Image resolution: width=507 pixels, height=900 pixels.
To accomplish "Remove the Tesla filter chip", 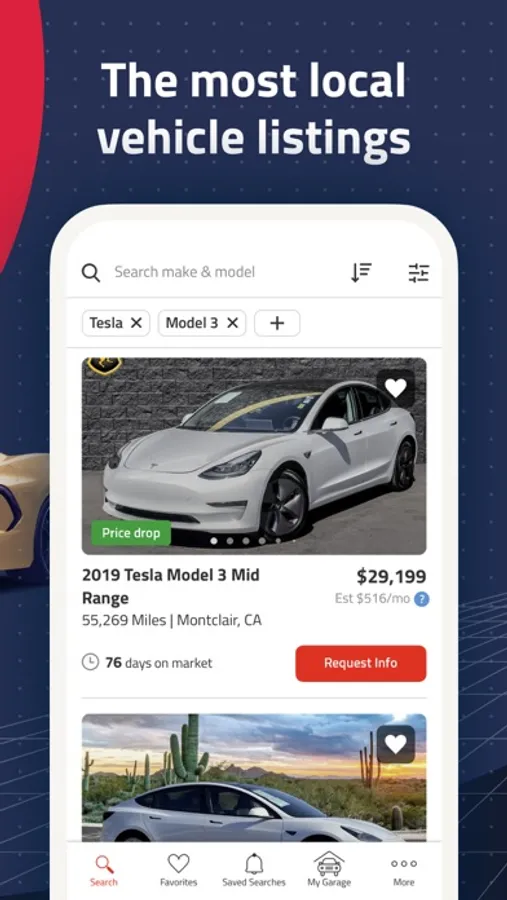I will 136,323.
